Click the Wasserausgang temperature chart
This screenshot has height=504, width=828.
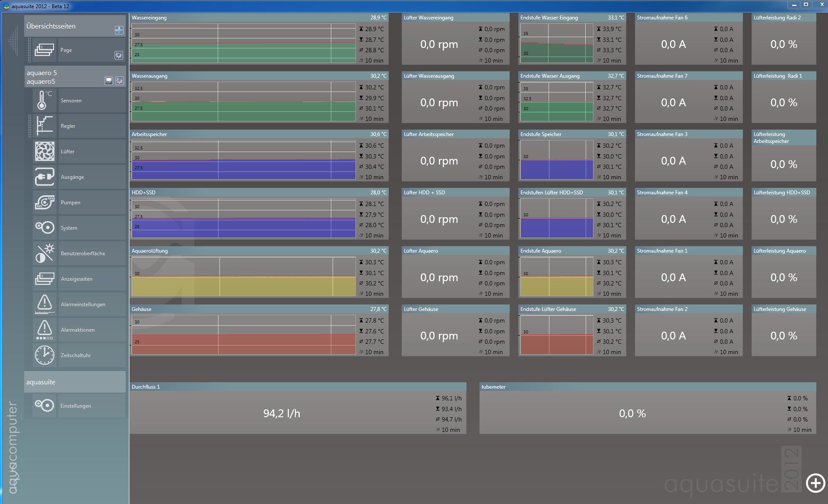point(244,101)
